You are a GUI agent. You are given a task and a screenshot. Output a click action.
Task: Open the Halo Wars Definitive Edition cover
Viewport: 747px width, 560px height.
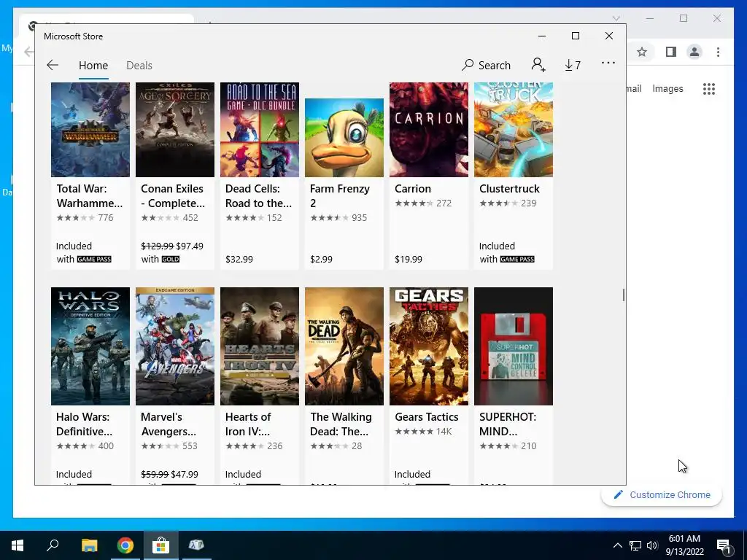[x=90, y=346]
